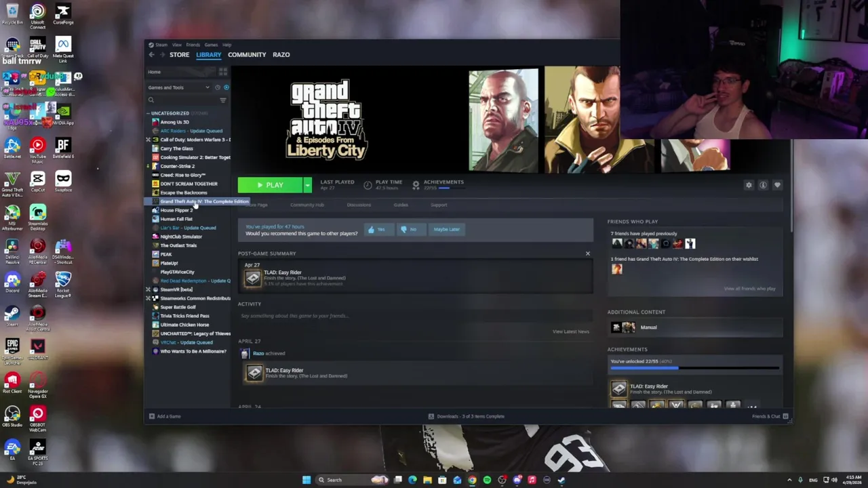Image resolution: width=868 pixels, height=488 pixels.
Task: Click the Achievements trophy icon in the header
Action: [x=416, y=185]
